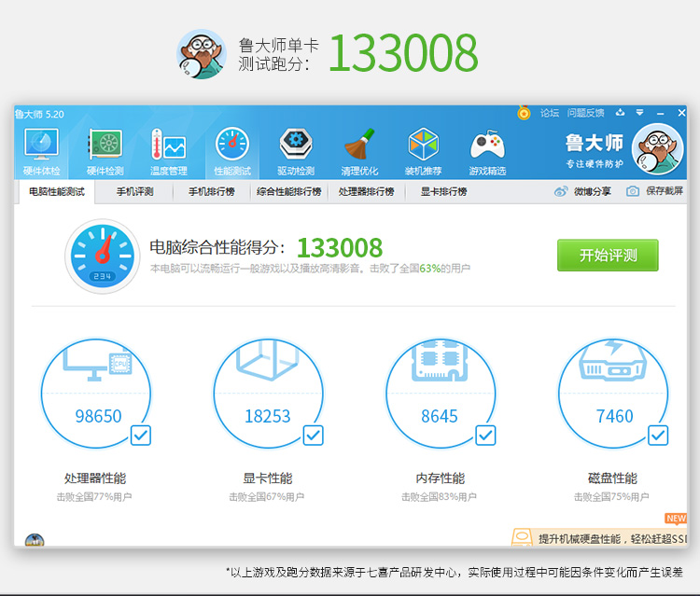Click the gold medal icon in title bar
Image resolution: width=700 pixels, height=596 pixels.
tap(524, 113)
